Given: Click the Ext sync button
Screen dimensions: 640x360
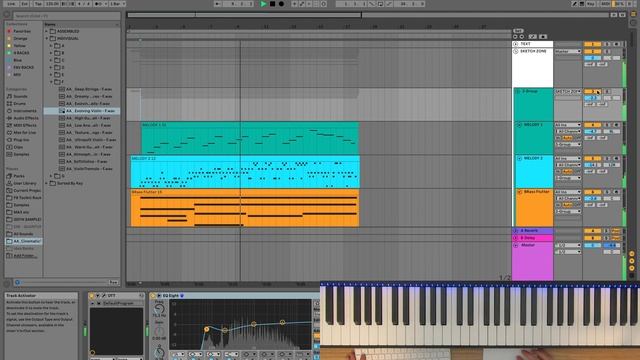Looking at the screenshot, I should (25, 4).
